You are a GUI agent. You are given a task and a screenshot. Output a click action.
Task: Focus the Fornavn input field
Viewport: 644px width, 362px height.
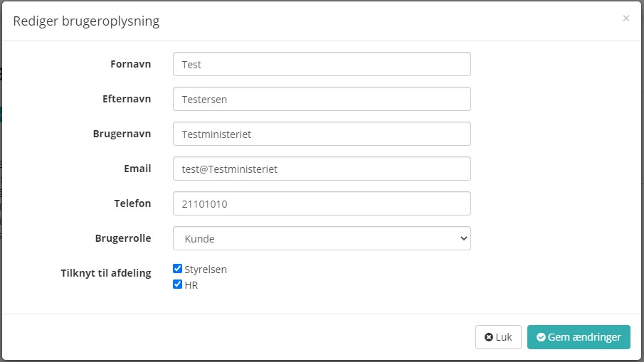[322, 64]
